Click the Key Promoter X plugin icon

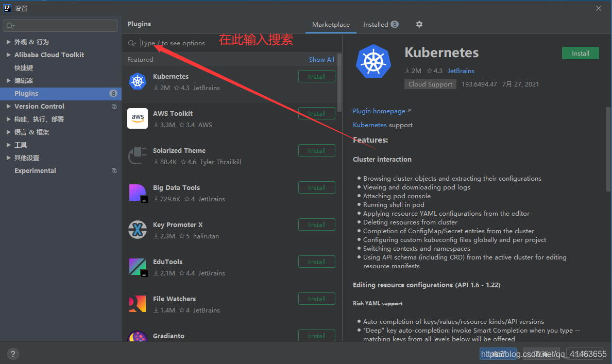click(138, 230)
